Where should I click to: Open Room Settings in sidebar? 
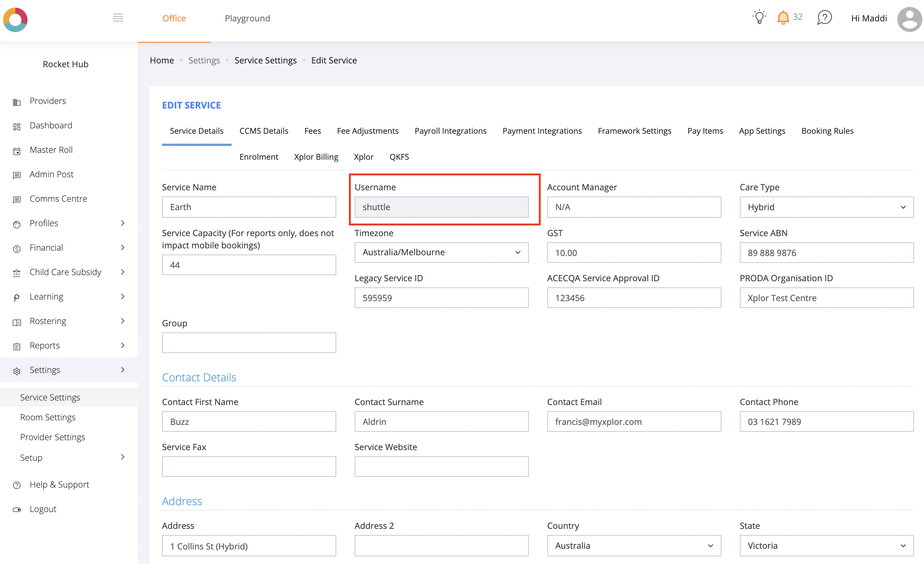(x=48, y=417)
